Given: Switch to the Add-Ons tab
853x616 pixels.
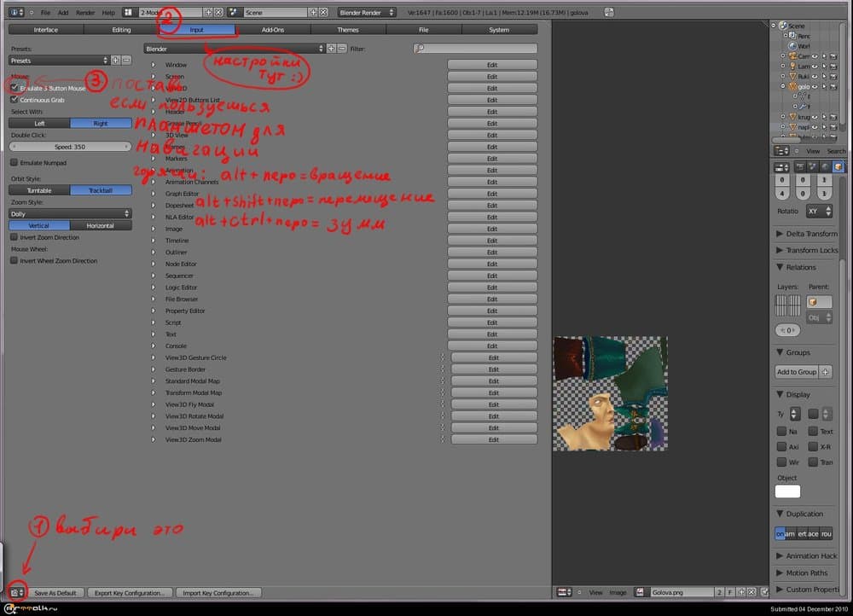Looking at the screenshot, I should [273, 30].
